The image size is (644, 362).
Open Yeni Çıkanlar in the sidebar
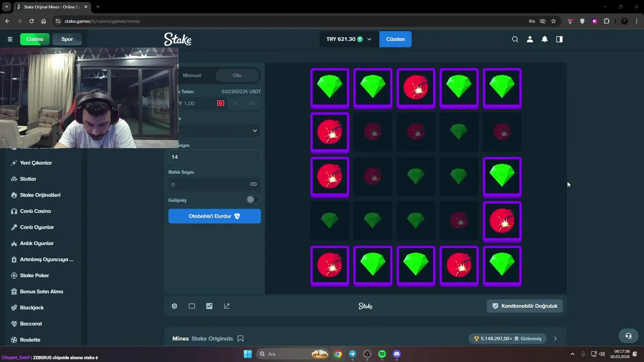36,163
